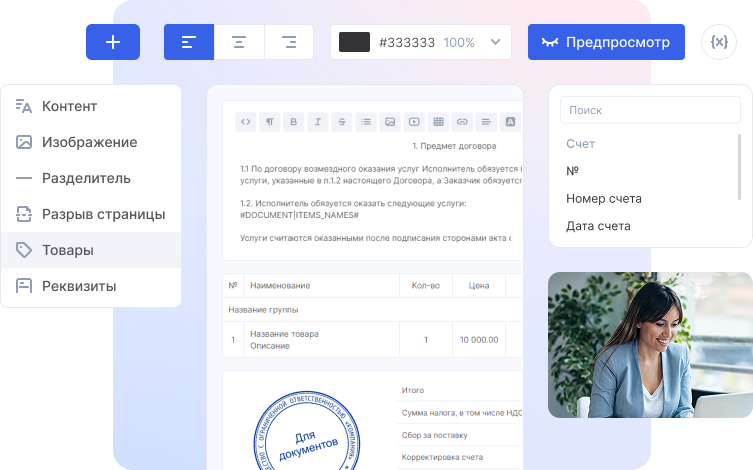Select center alignment toggle
The image size is (753, 470).
(239, 42)
